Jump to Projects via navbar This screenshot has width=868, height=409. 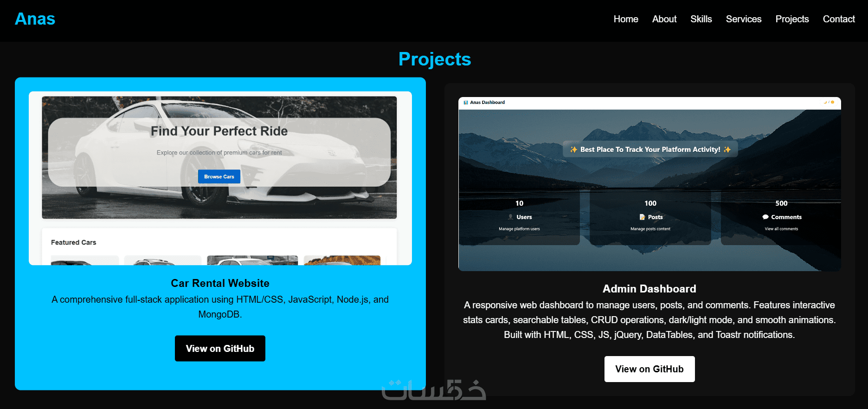click(792, 19)
